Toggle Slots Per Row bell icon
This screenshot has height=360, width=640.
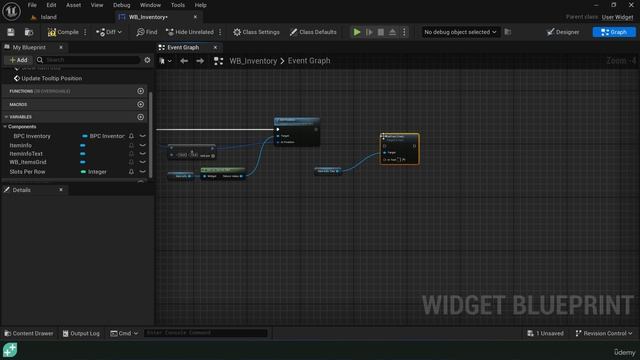tap(131, 172)
